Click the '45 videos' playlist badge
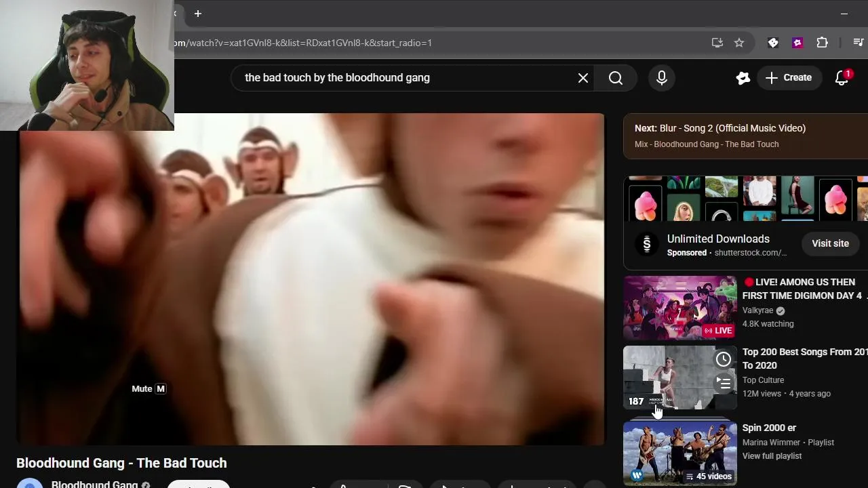The width and height of the screenshot is (868, 488). click(x=709, y=476)
